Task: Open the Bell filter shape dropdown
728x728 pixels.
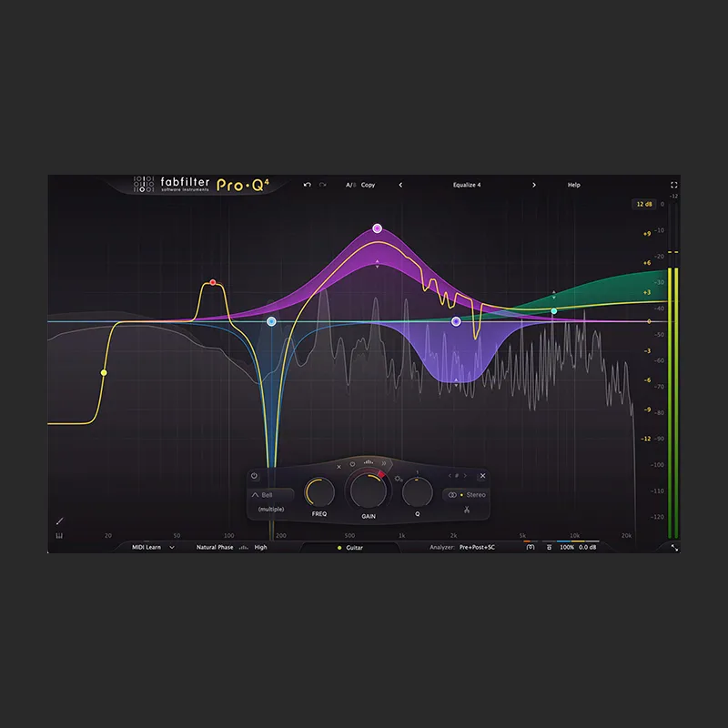Action: click(271, 495)
